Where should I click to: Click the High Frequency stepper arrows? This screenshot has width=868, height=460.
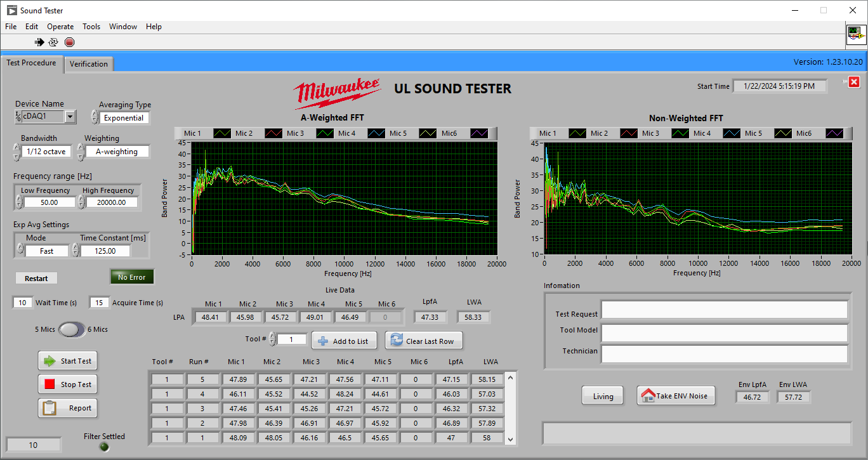click(x=81, y=202)
